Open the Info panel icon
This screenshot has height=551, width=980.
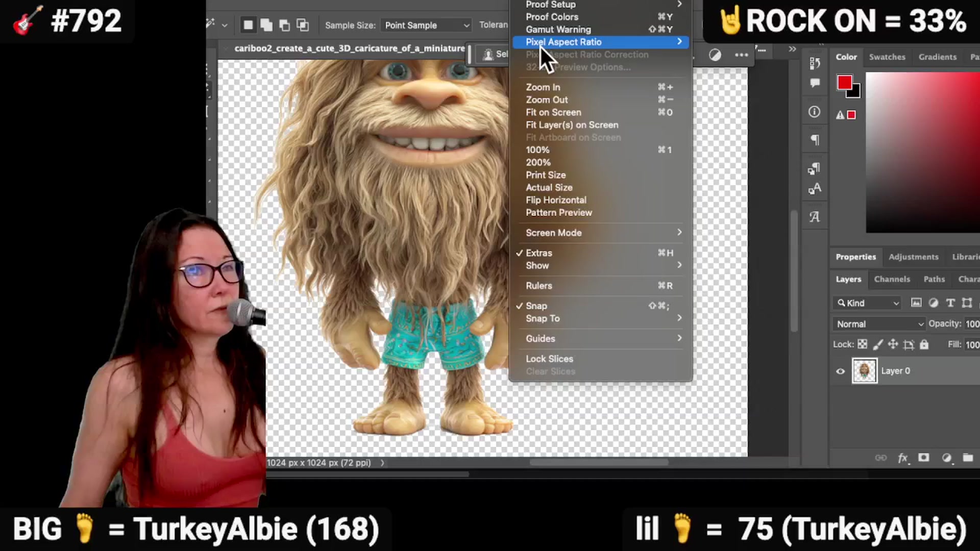pos(815,112)
